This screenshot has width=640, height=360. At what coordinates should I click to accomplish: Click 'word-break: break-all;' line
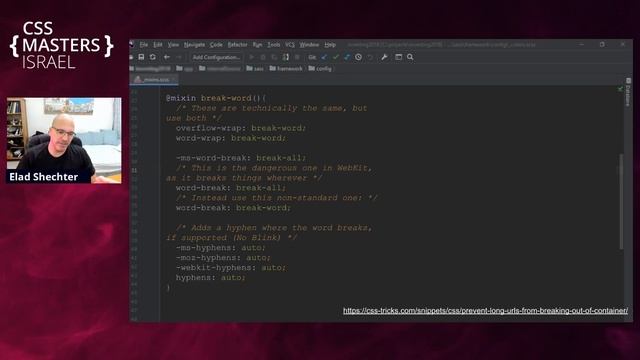(231, 188)
